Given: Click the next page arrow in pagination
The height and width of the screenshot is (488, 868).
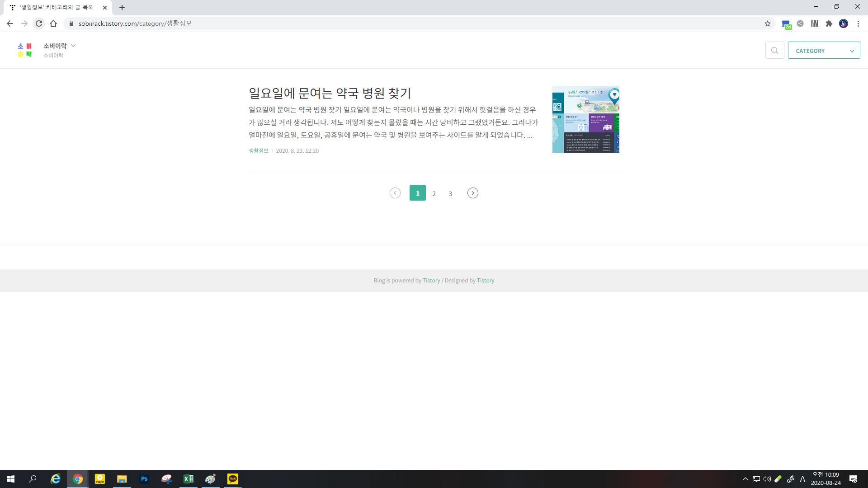Looking at the screenshot, I should (x=472, y=193).
